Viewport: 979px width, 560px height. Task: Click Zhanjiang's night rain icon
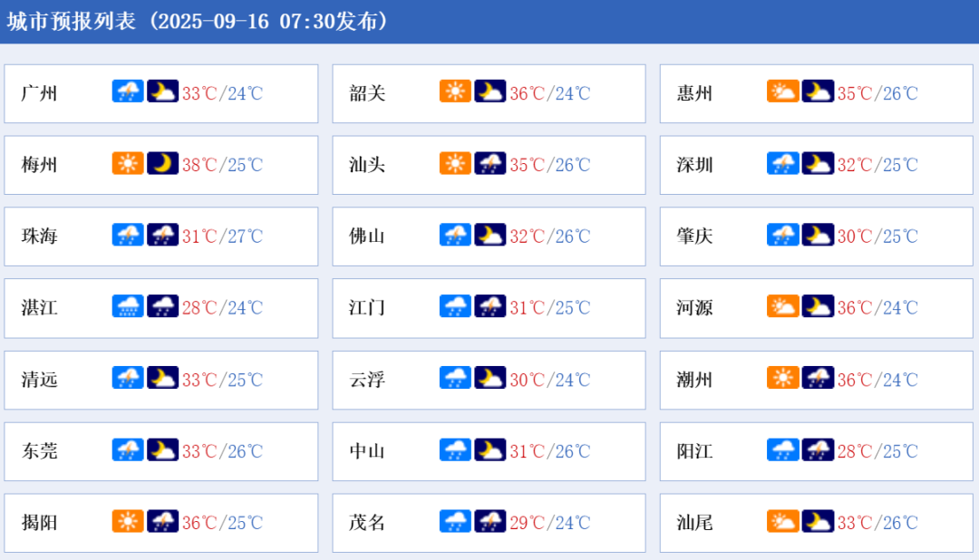coord(163,306)
